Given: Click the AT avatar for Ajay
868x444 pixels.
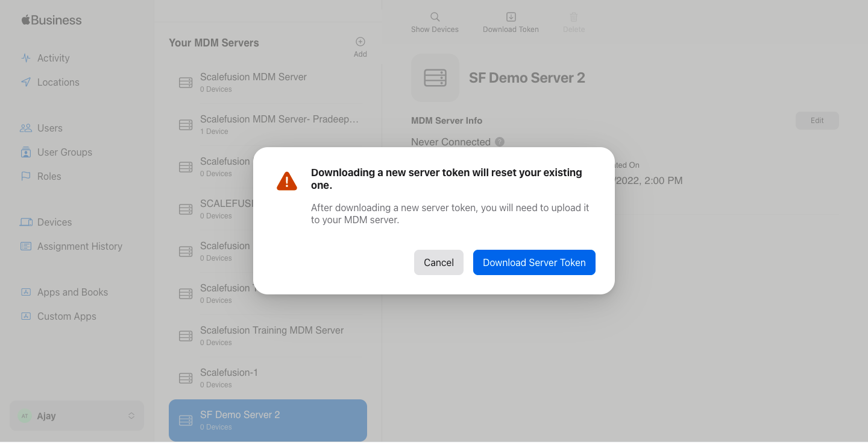Looking at the screenshot, I should tap(25, 416).
